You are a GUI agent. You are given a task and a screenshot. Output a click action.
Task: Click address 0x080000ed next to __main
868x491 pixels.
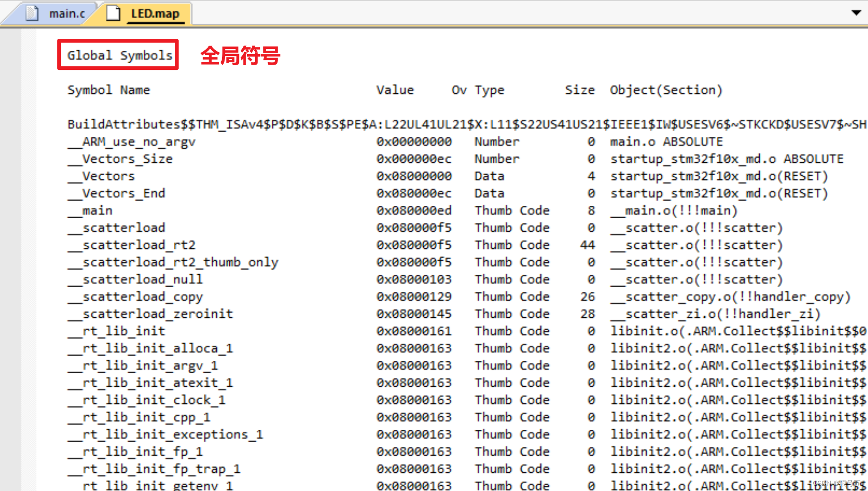[x=414, y=210]
